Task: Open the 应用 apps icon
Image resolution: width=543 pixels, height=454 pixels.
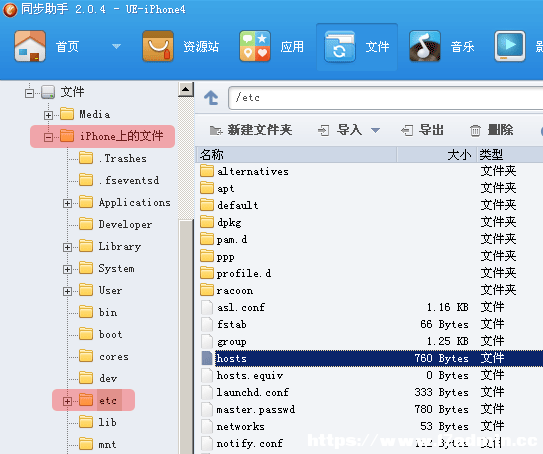Action: pos(255,46)
